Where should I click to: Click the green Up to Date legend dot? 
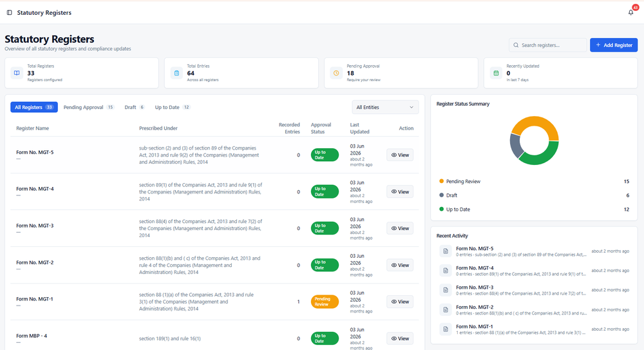click(x=442, y=209)
